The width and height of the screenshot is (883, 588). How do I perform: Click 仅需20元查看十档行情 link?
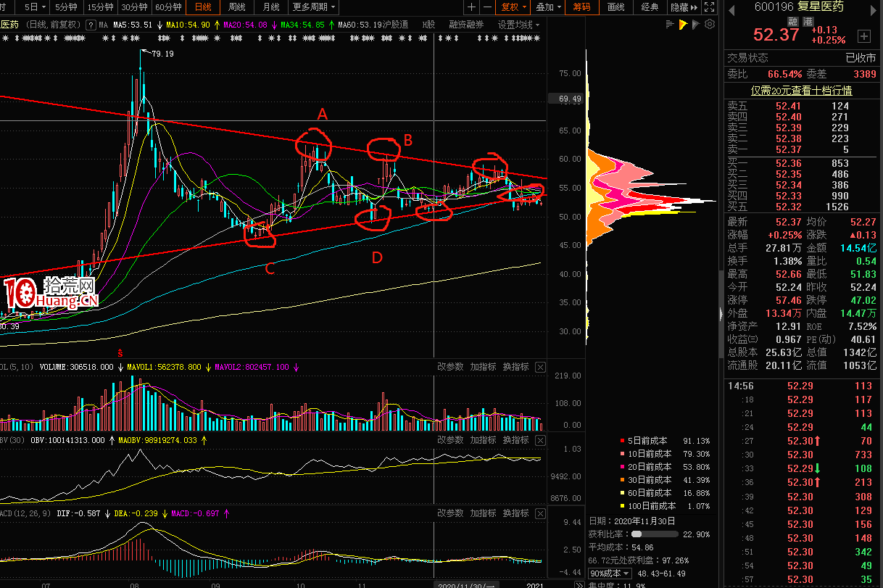(x=801, y=91)
